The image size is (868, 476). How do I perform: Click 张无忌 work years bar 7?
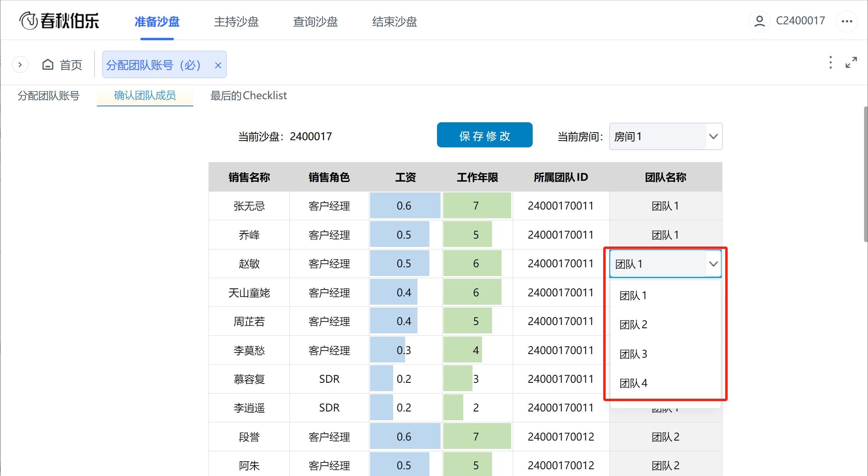477,206
